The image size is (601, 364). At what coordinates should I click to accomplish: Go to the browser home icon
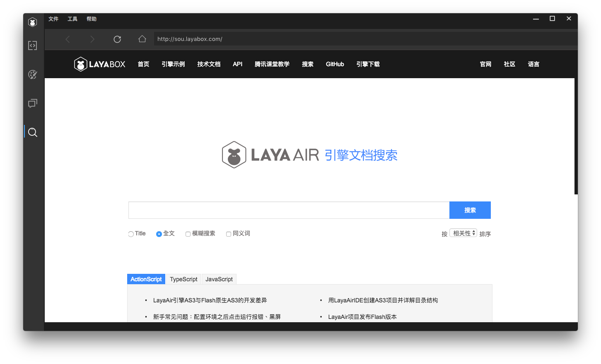(142, 39)
